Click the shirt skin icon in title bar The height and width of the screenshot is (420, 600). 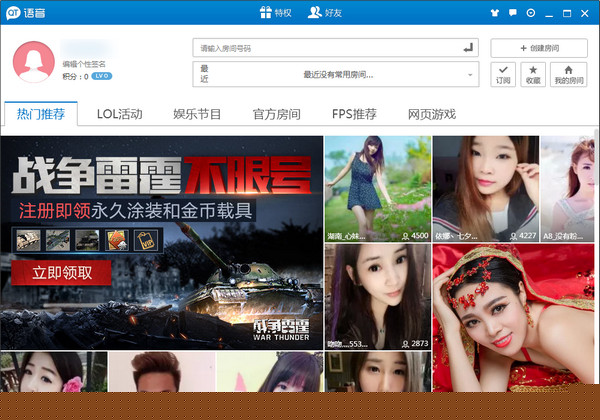click(494, 14)
